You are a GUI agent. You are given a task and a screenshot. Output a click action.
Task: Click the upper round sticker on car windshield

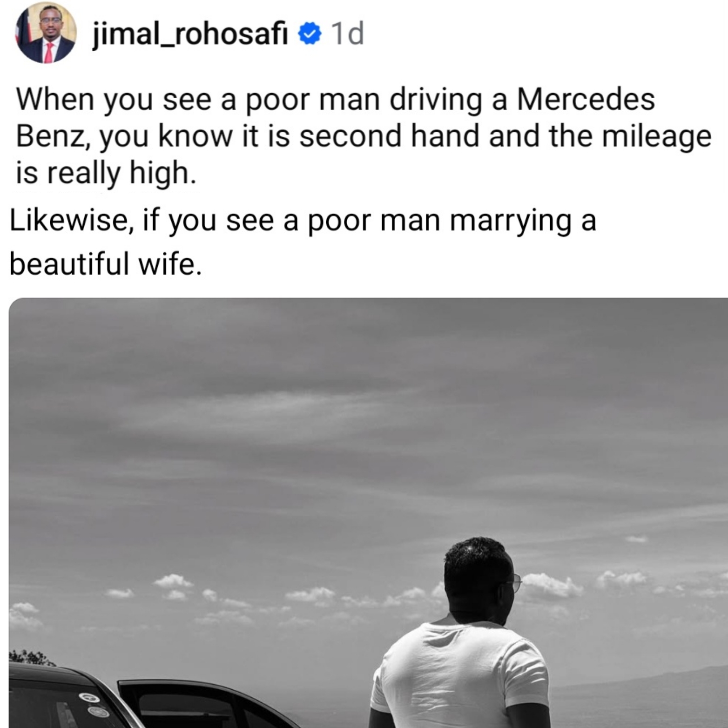coord(89,697)
